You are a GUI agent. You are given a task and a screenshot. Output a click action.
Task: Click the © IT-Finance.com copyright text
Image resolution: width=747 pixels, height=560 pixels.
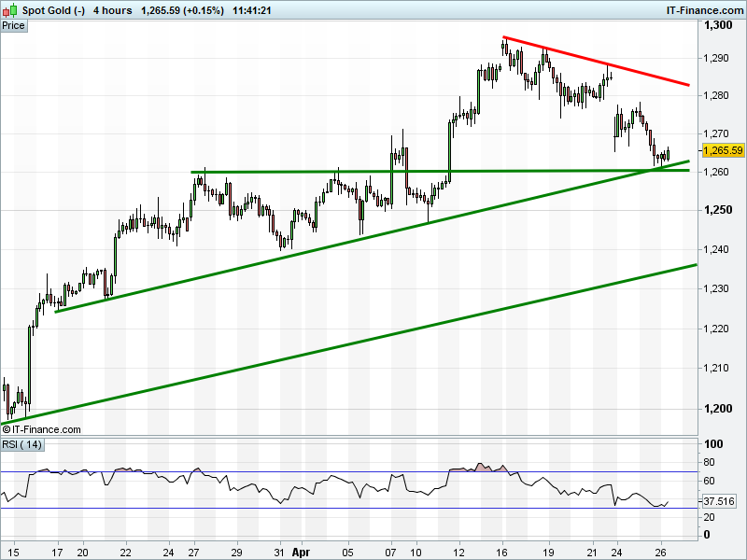pos(41,429)
